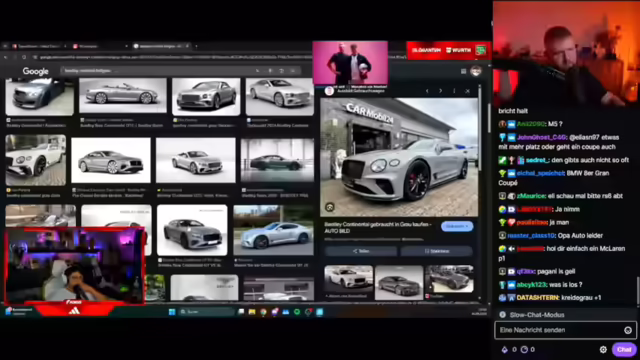Open the taskbar widgets weather button
The image size is (640, 360).
(x=18, y=311)
